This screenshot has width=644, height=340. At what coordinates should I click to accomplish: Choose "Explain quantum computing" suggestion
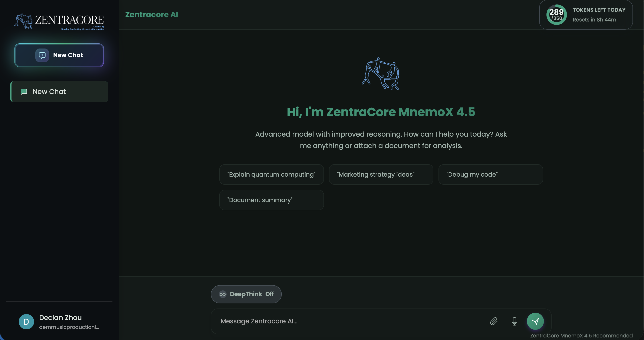coord(271,174)
